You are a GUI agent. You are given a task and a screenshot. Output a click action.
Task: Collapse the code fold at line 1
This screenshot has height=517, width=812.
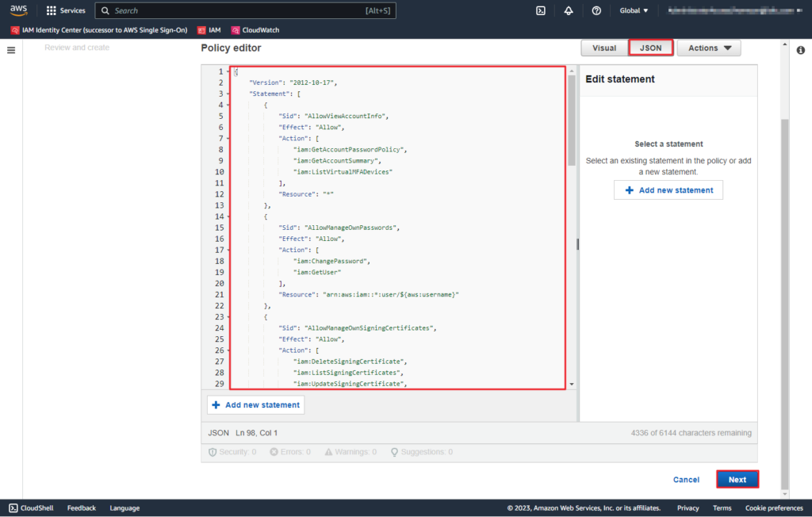click(228, 71)
